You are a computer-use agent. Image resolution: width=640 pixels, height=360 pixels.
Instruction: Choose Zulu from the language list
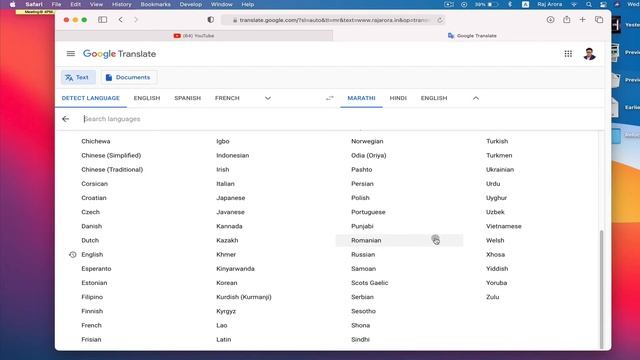click(493, 297)
